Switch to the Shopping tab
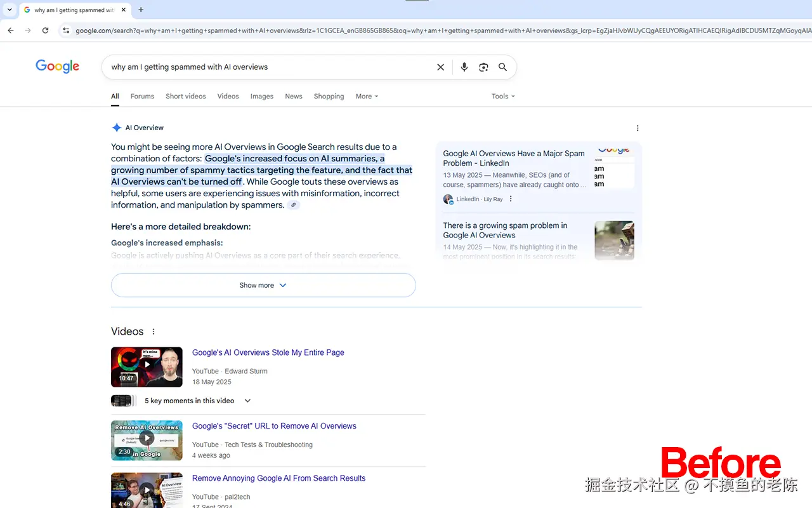The height and width of the screenshot is (508, 812). 329,97
